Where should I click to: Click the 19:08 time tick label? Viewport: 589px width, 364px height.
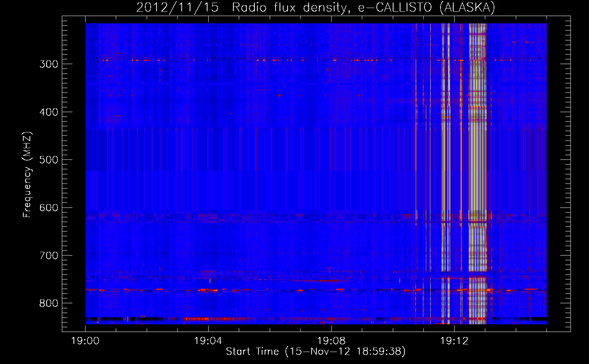tap(331, 341)
